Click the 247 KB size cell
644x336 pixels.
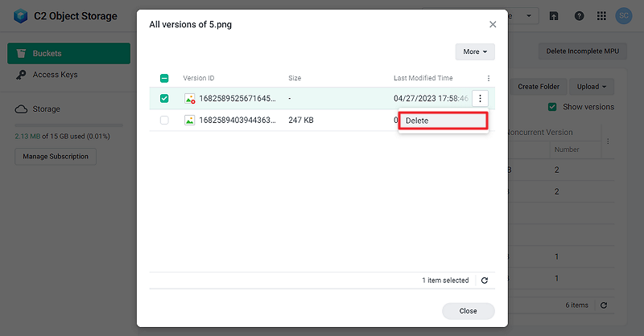point(300,121)
